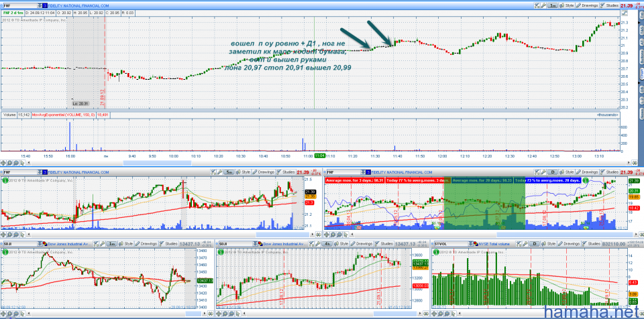The width and height of the screenshot is (644, 319).
Task: Open Drawings menu on $DJI 1m chart
Action: (x=146, y=244)
